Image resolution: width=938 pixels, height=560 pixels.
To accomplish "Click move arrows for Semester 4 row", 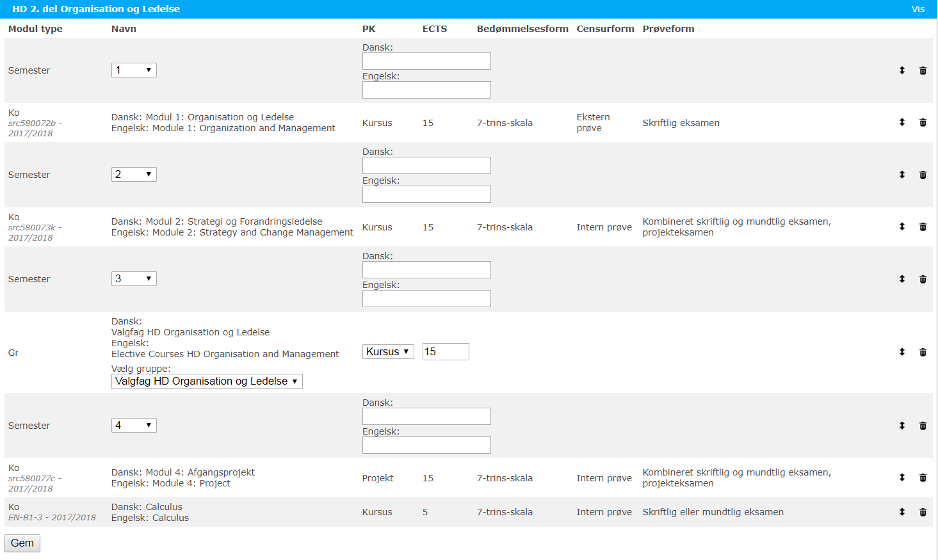I will click(x=902, y=426).
